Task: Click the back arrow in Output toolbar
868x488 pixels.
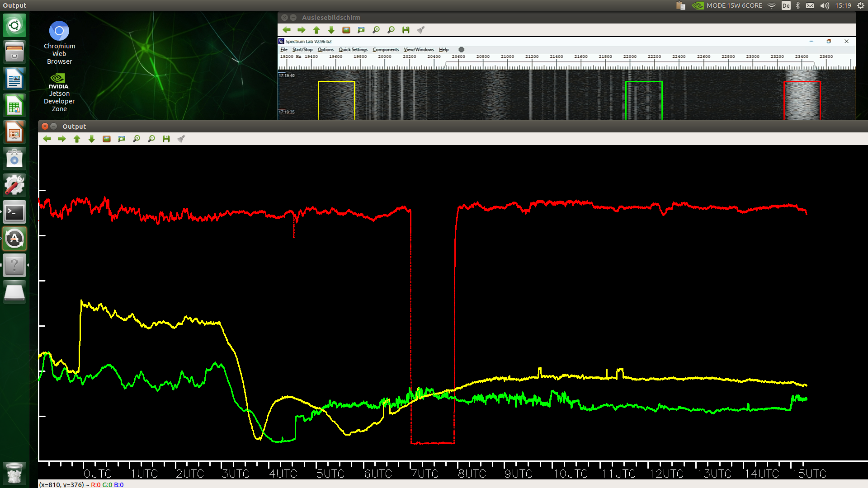Action: [x=47, y=139]
